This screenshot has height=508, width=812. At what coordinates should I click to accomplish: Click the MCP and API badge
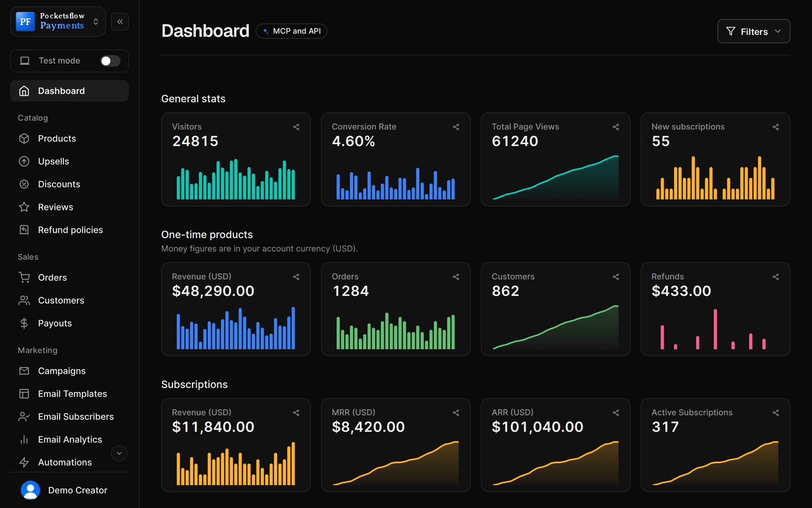click(291, 31)
